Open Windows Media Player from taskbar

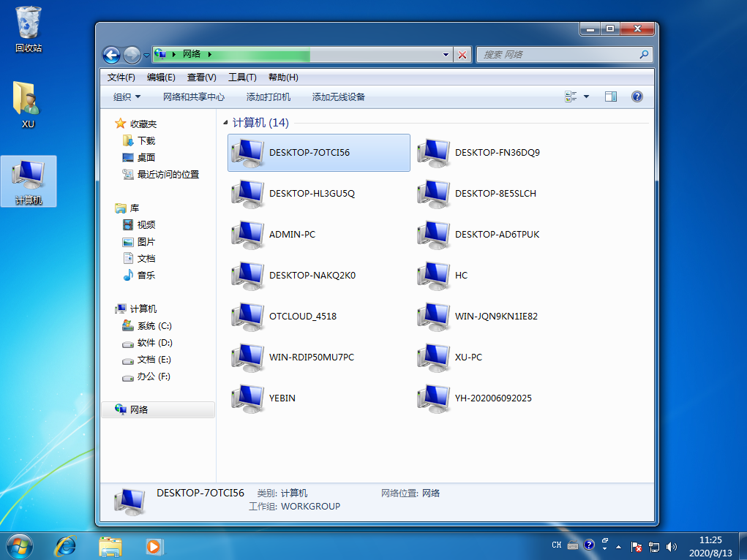pos(154,546)
